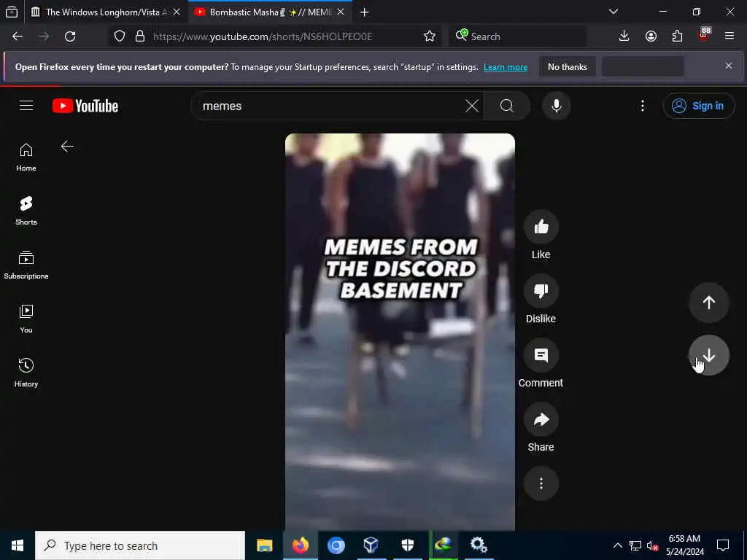Click Sign in on YouTube
Screen dimensions: 747x560
[698, 106]
